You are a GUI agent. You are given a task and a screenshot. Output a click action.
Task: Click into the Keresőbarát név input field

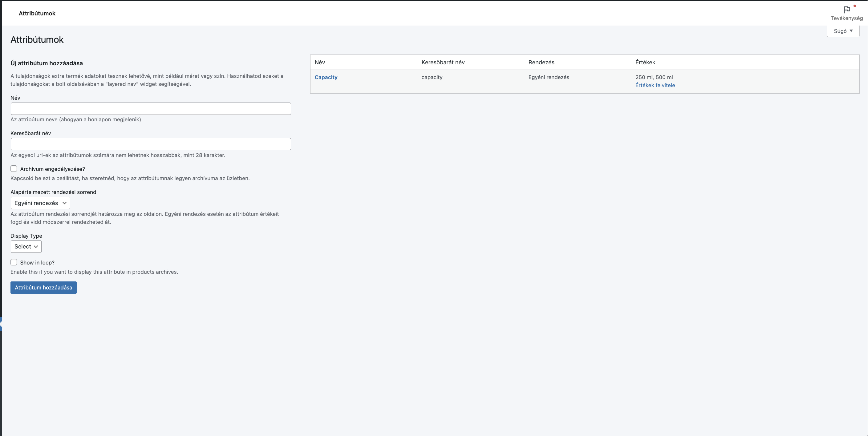pyautogui.click(x=151, y=144)
